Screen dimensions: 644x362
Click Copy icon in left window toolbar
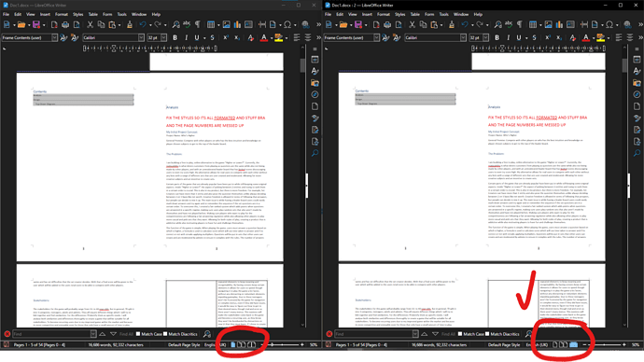point(101,25)
